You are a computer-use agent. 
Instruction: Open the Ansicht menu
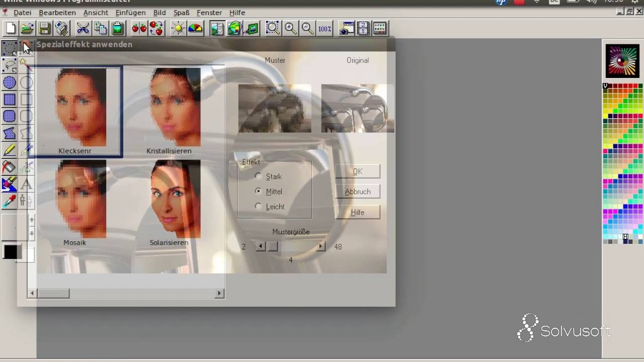click(96, 13)
